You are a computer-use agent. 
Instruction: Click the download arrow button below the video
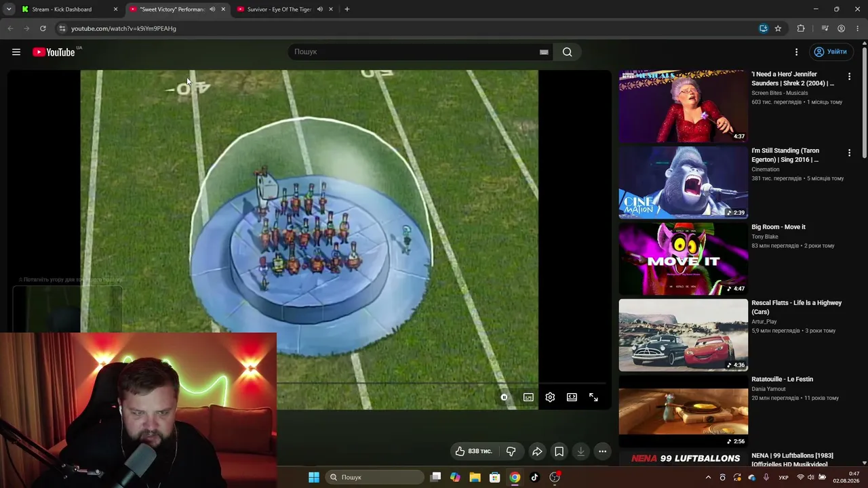580,451
